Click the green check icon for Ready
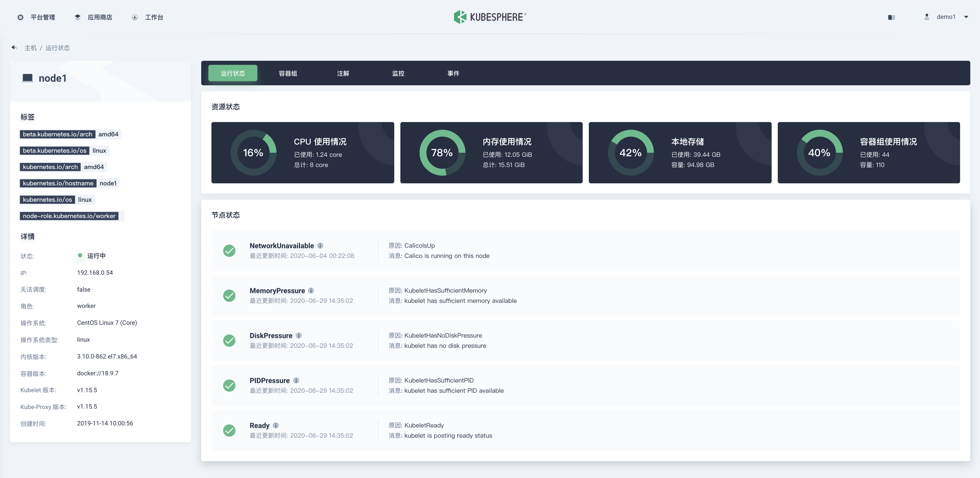This screenshot has width=980, height=478. (x=229, y=431)
